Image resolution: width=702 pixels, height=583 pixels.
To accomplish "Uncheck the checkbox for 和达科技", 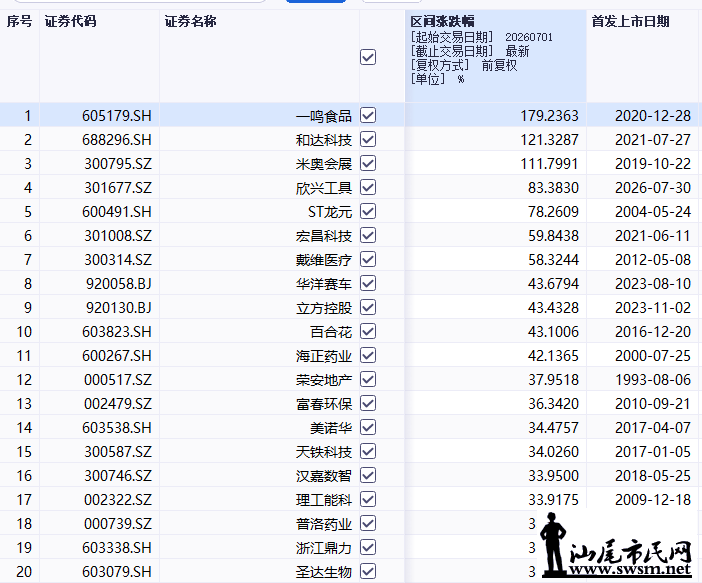I will pyautogui.click(x=368, y=140).
